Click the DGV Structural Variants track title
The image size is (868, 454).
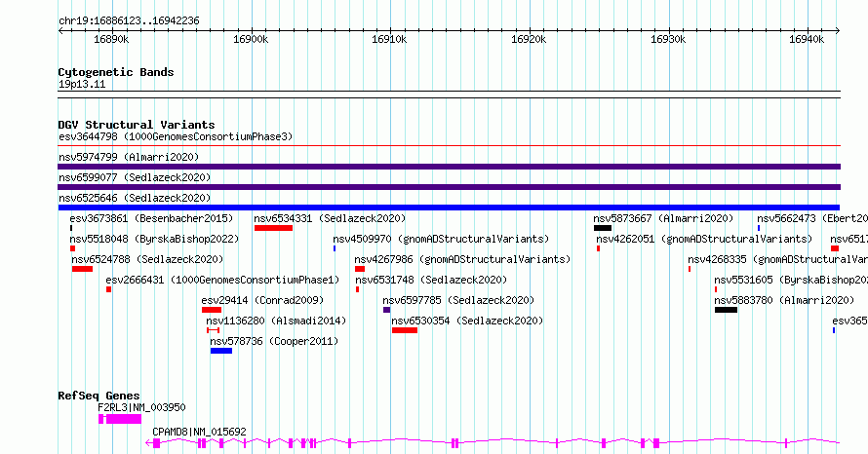137,125
